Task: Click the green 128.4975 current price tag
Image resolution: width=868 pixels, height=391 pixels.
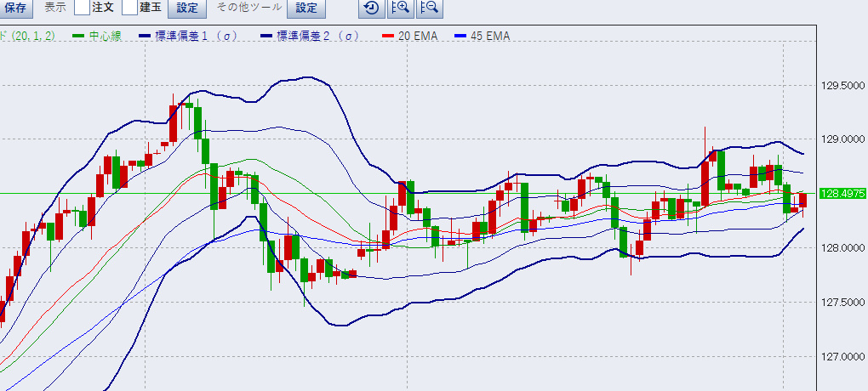Action: pyautogui.click(x=841, y=194)
